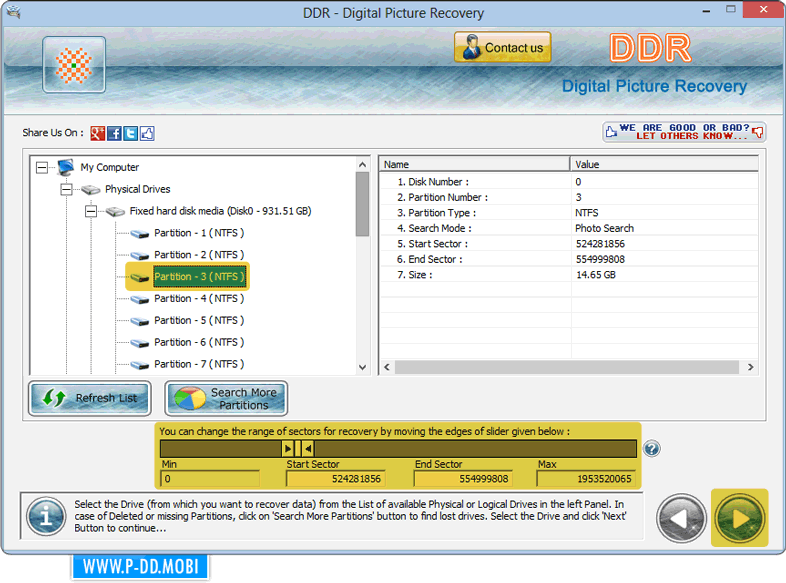Screen dimensions: 786x583
Task: Click drive icon beside Partition - 3
Action: pyautogui.click(x=140, y=277)
